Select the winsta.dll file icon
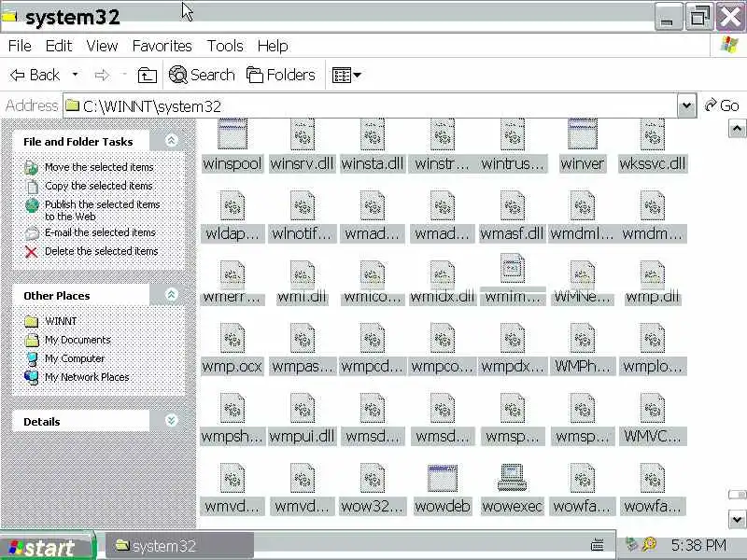Image resolution: width=747 pixels, height=560 pixels. coord(373,134)
